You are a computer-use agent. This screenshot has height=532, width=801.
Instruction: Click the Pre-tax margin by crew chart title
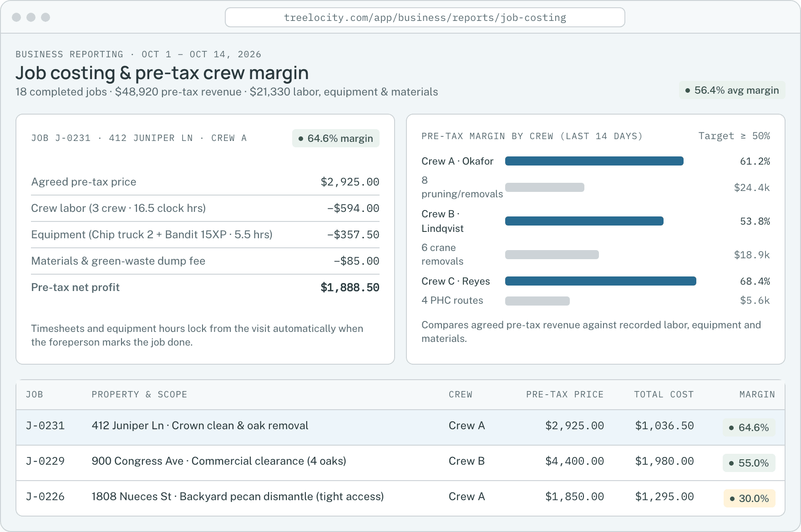click(532, 136)
